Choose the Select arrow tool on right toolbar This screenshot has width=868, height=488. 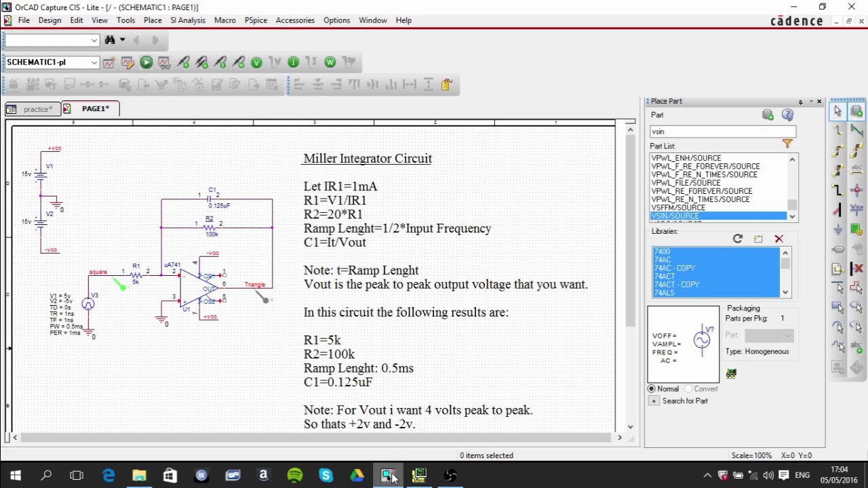point(837,111)
